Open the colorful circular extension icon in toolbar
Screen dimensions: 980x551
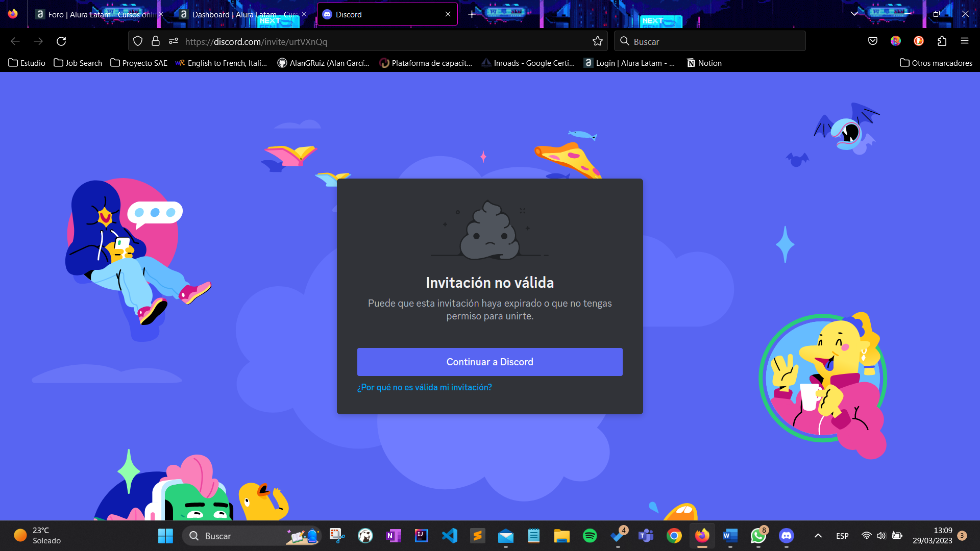pyautogui.click(x=896, y=41)
